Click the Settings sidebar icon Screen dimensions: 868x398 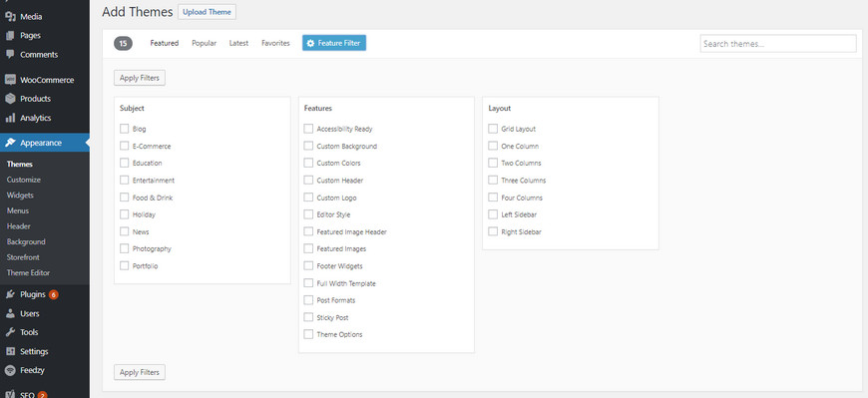(x=10, y=351)
